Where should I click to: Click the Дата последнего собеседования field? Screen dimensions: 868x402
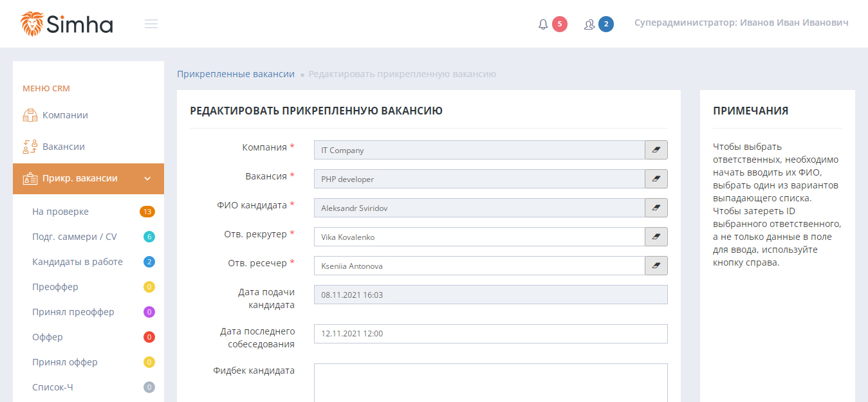(490, 333)
